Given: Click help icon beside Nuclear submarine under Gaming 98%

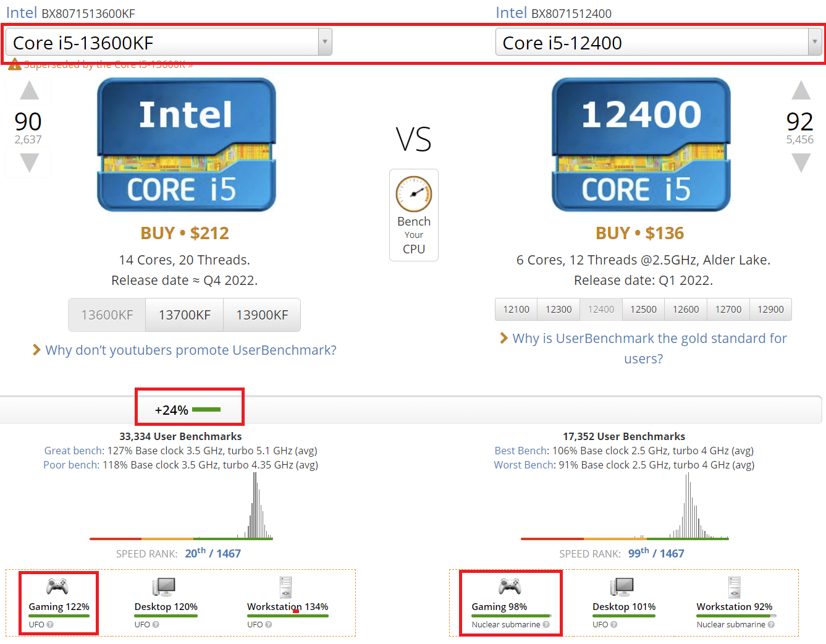Looking at the screenshot, I should coord(546,625).
